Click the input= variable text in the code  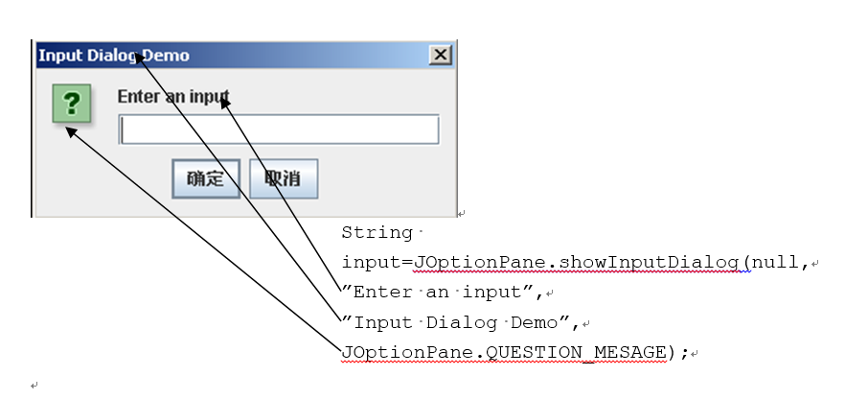click(377, 262)
